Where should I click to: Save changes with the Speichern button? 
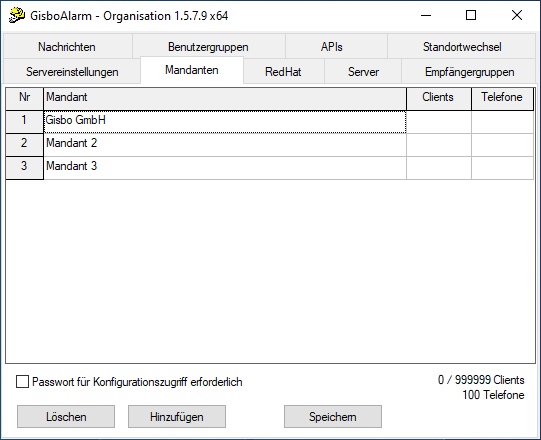(x=333, y=417)
